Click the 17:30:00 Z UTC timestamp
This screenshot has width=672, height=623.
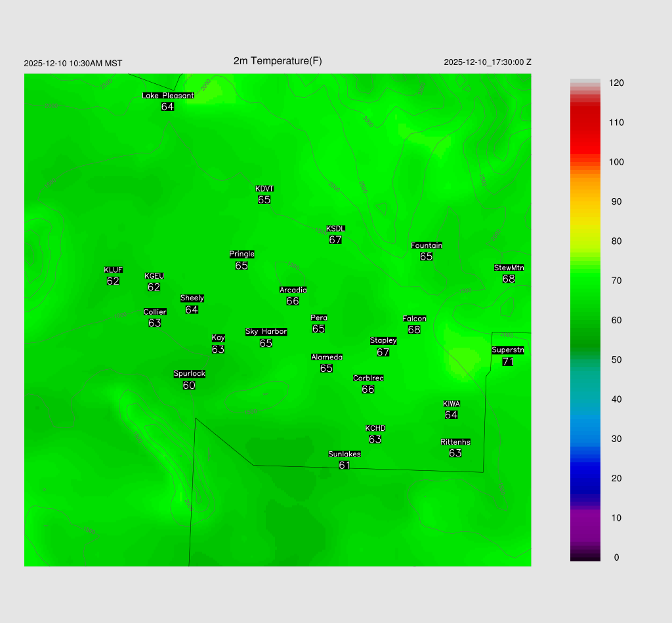pyautogui.click(x=488, y=62)
